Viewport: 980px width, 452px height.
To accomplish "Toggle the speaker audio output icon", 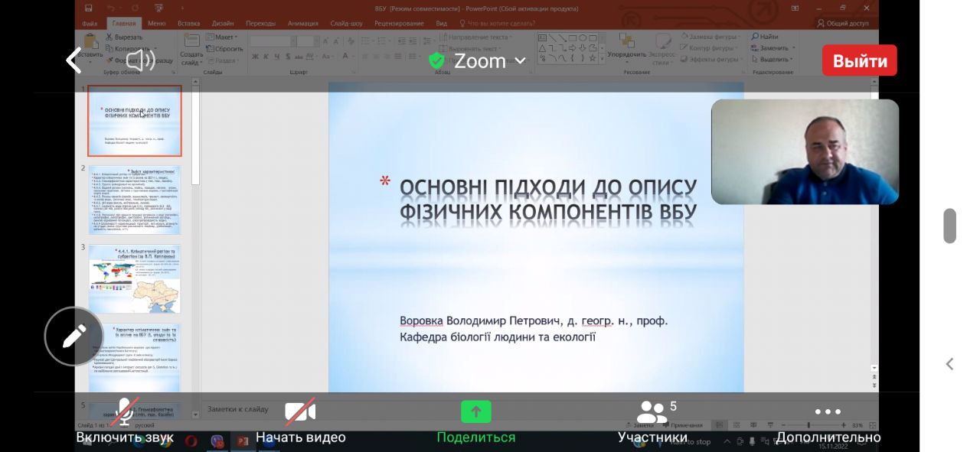I will [140, 60].
